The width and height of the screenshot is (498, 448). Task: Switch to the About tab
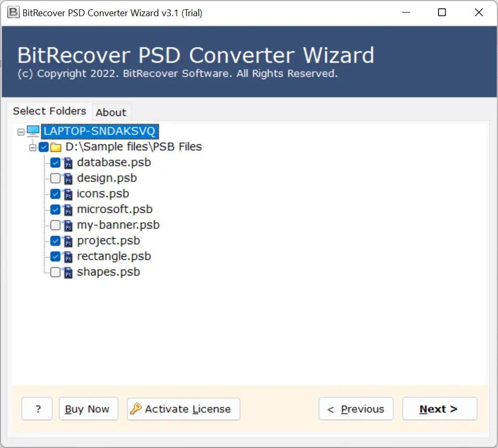pos(111,113)
